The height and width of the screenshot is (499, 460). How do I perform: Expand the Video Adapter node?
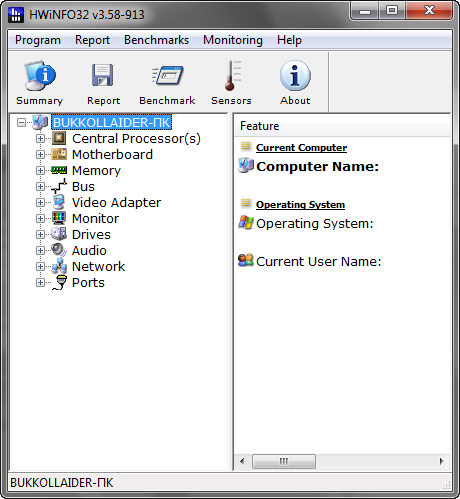pos(40,202)
